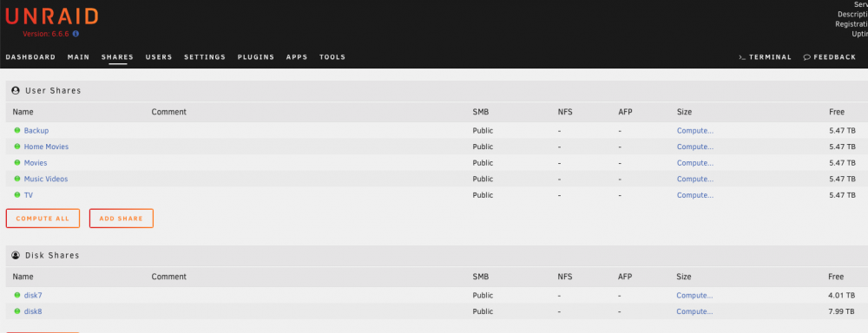Open the Settings menu item

pos(205,57)
